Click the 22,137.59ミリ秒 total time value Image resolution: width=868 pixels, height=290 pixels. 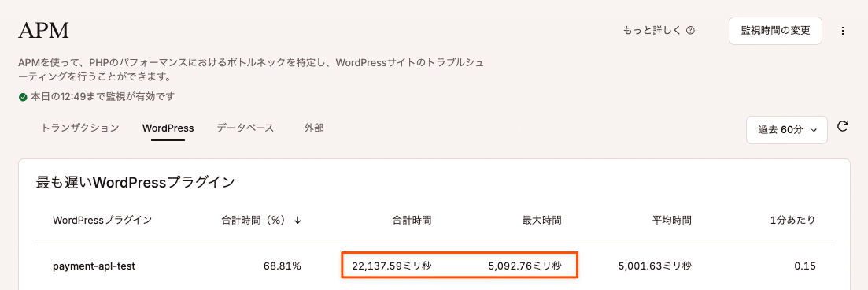392,266
